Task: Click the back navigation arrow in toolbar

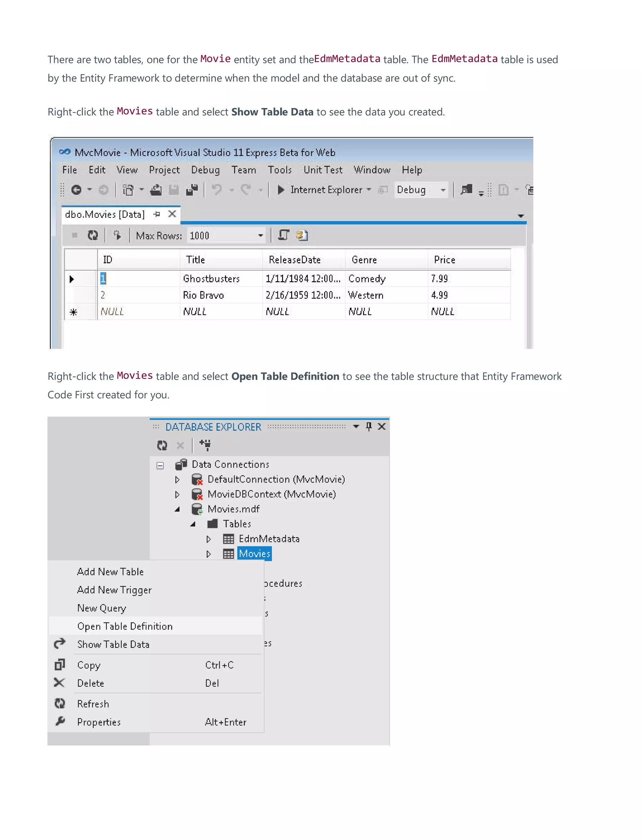Action: pos(76,190)
